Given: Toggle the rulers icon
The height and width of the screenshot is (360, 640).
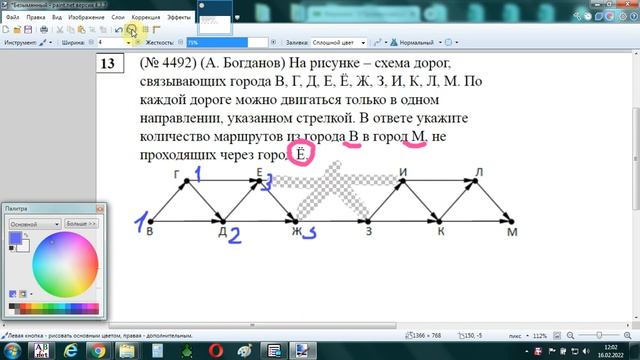Looking at the screenshot, I should coord(156,29).
